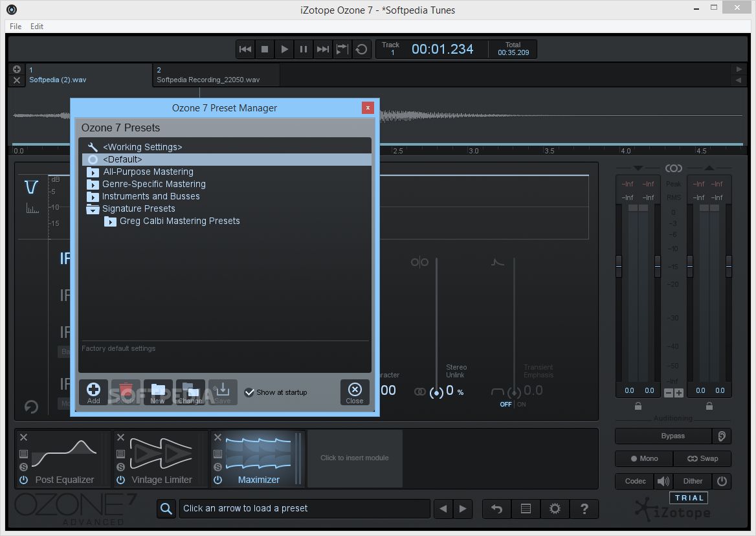Select the <Default> preset
The image size is (756, 536).
coord(227,159)
